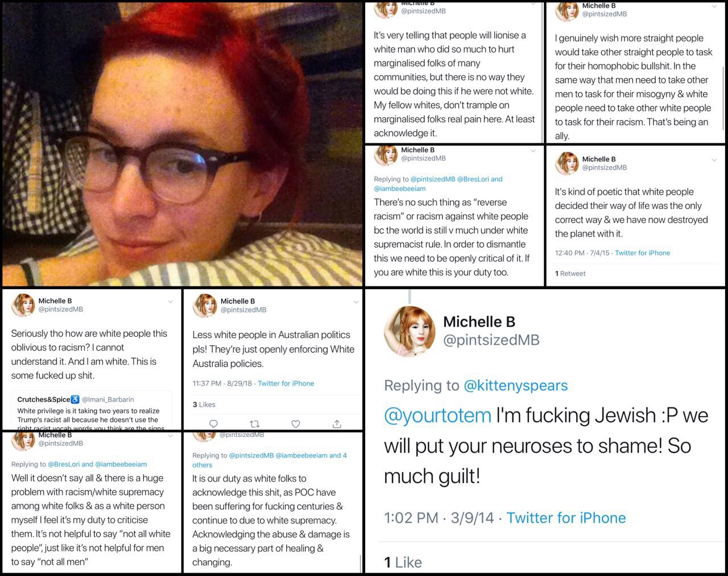This screenshot has width=728, height=576.
Task: Click the avatar on the destroyed planet tweet
Action: tap(567, 163)
